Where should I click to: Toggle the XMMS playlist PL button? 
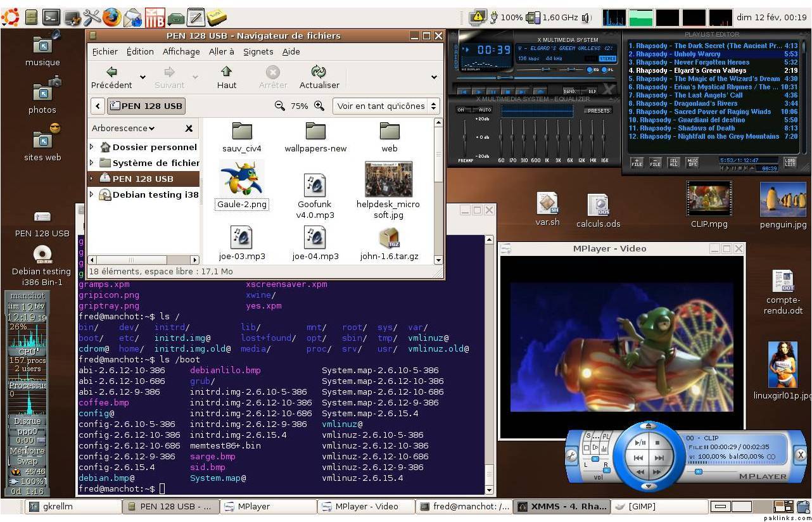coord(606,70)
